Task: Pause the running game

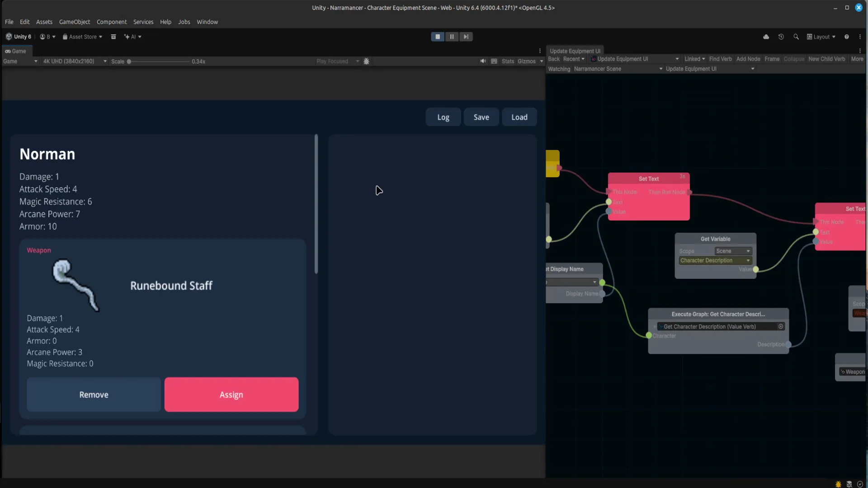Action: coord(452,37)
